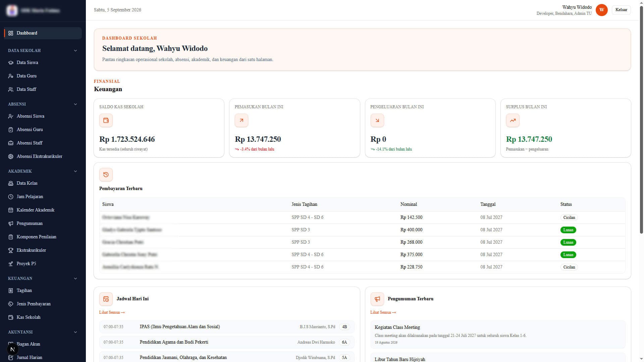
Task: Click the down-right arrow icon in Pengeluaran card
Action: coord(377,120)
